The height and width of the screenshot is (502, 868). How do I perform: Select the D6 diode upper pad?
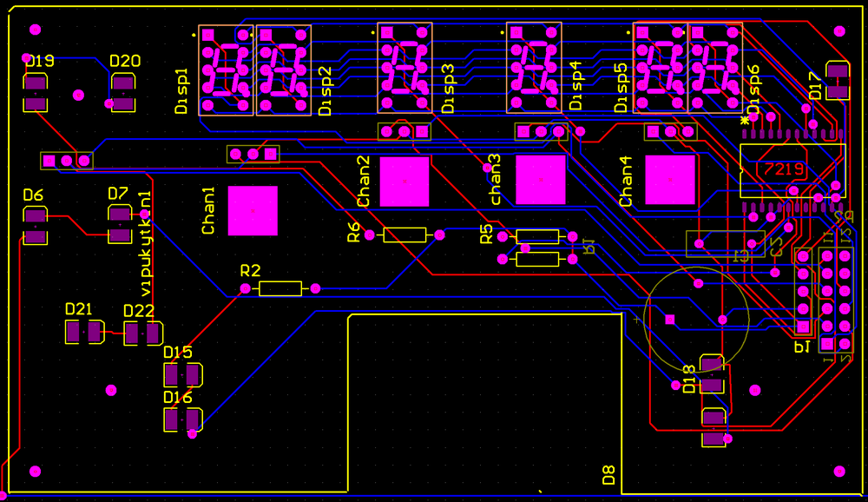pos(35,215)
